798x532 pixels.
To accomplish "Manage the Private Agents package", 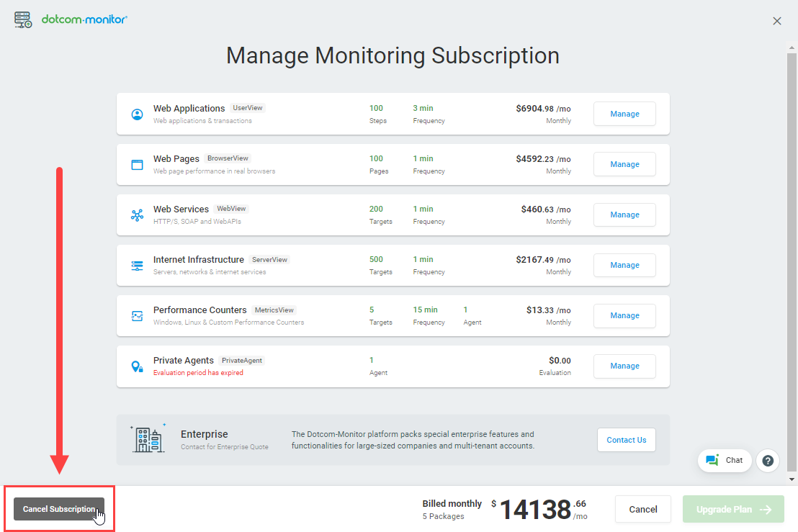I will coord(624,366).
